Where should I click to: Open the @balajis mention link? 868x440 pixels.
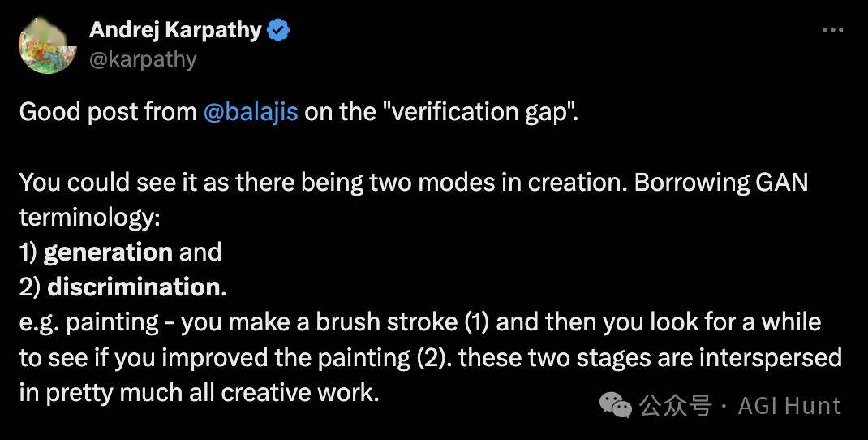tap(251, 112)
